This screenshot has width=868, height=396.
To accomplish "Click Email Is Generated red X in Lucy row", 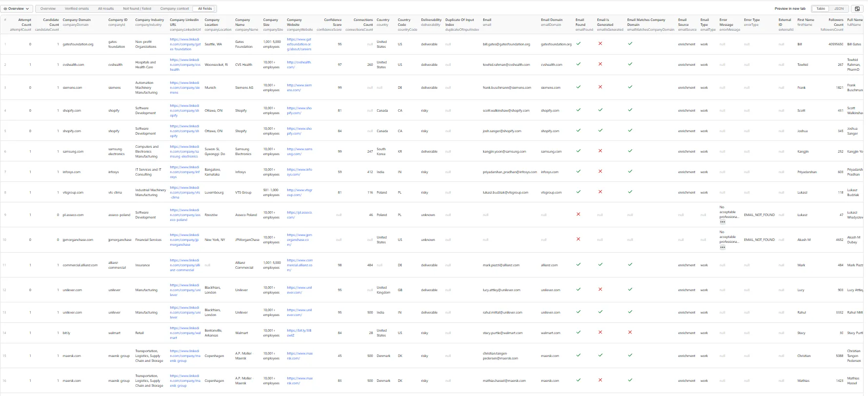I will tap(600, 289).
